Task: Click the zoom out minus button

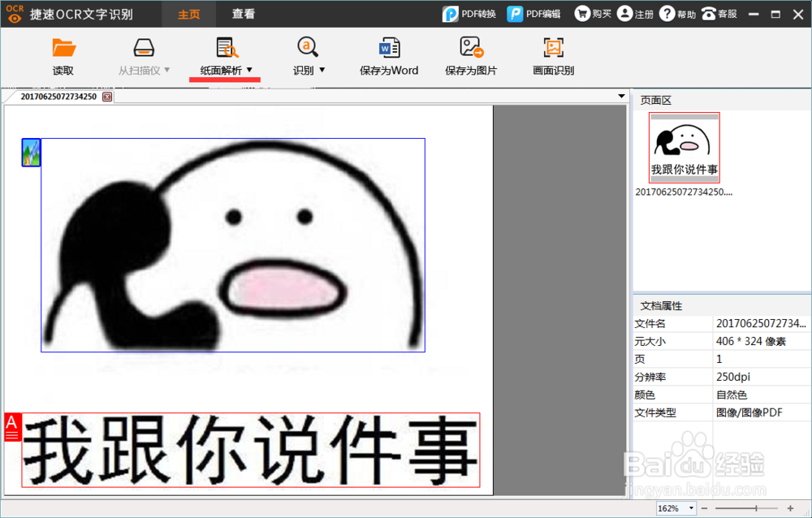Action: pos(704,509)
